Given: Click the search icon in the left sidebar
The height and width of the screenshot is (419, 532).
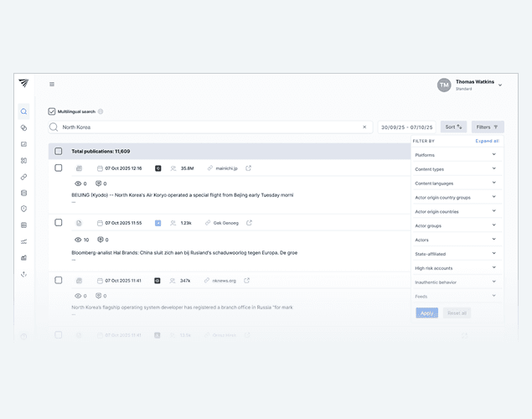Looking at the screenshot, I should pos(23,111).
